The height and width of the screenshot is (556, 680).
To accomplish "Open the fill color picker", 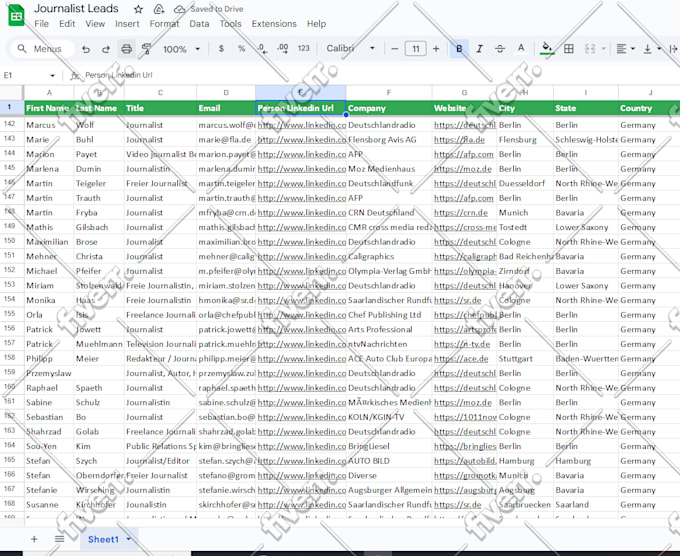I will point(547,49).
